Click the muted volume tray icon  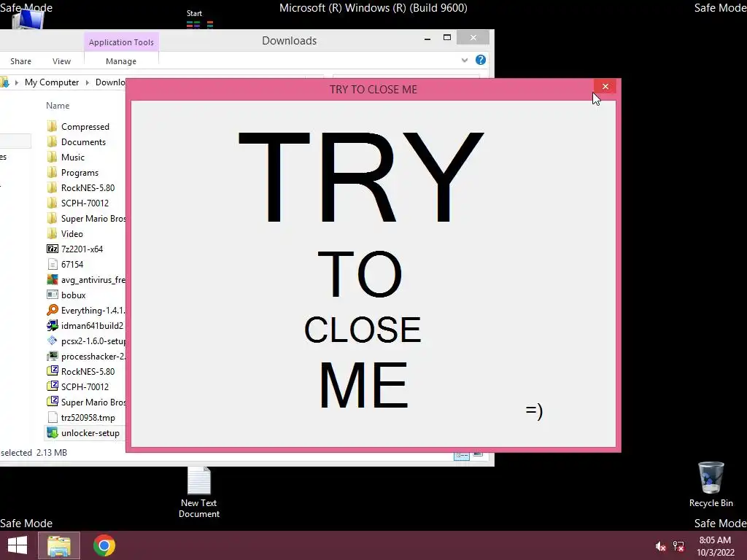660,546
